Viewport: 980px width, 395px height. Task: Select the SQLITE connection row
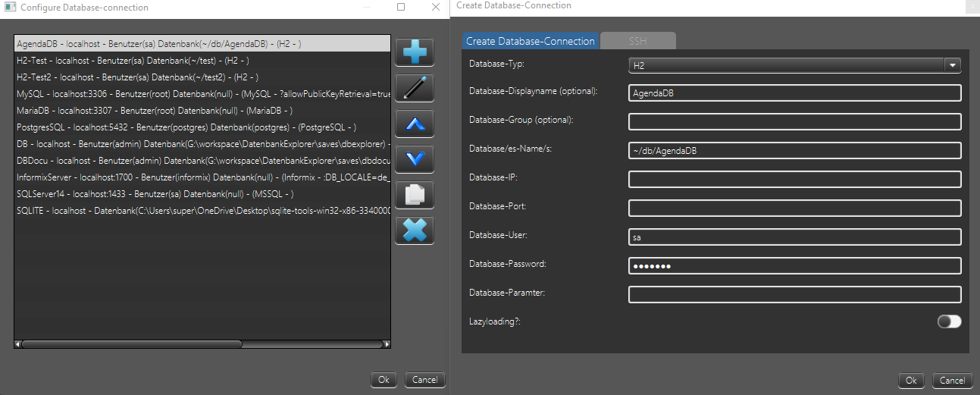[x=202, y=211]
